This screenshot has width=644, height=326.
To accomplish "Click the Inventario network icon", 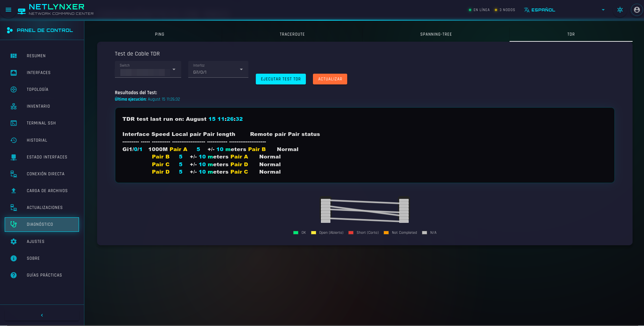I will (x=13, y=106).
